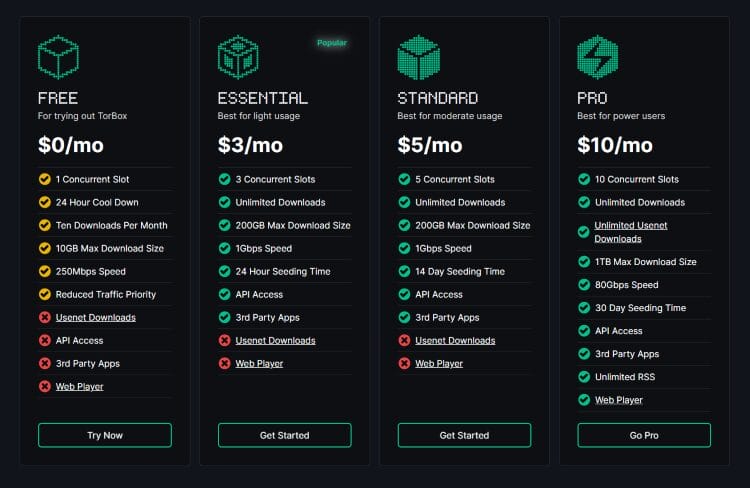Click green check beside Unlimited RSS
The image size is (750, 488).
pyautogui.click(x=584, y=377)
